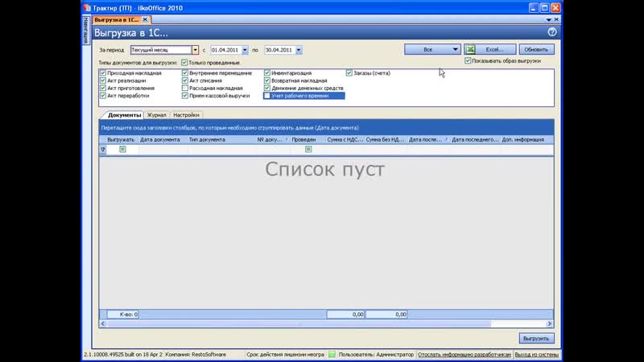Click the Обновить button
The height and width of the screenshot is (362, 644).
537,49
